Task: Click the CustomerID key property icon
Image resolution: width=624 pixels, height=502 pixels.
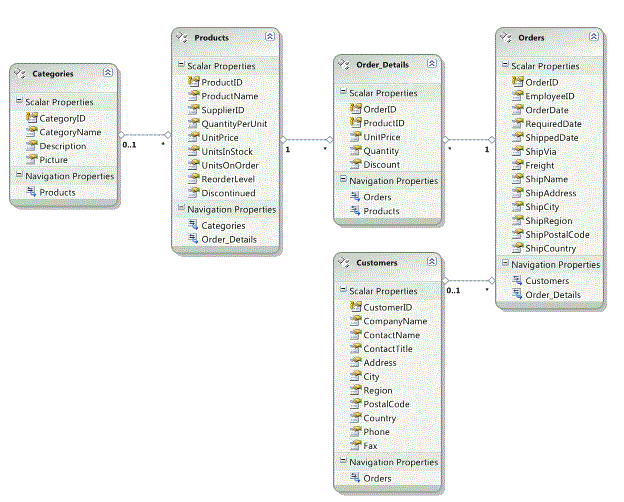Action: (355, 307)
